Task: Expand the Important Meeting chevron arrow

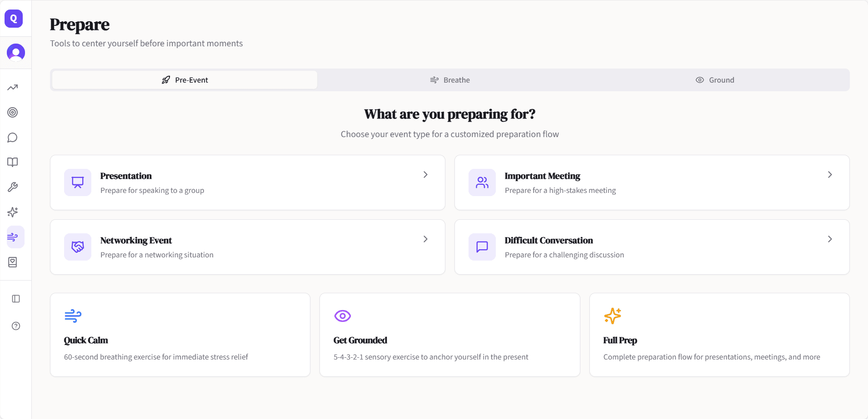Action: pos(830,175)
